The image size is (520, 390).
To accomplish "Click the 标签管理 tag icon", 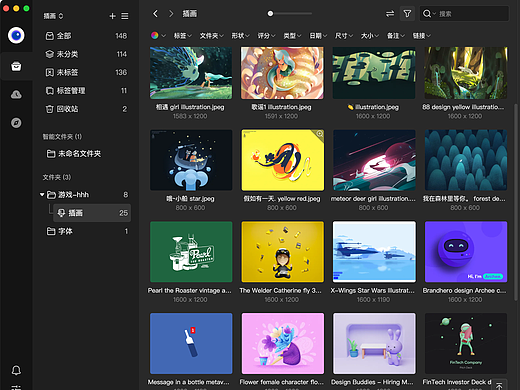I will (49, 91).
